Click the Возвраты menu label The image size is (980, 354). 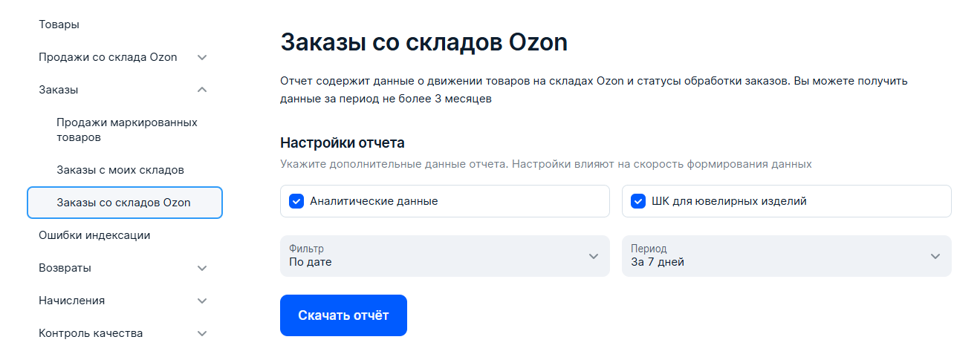(x=65, y=268)
